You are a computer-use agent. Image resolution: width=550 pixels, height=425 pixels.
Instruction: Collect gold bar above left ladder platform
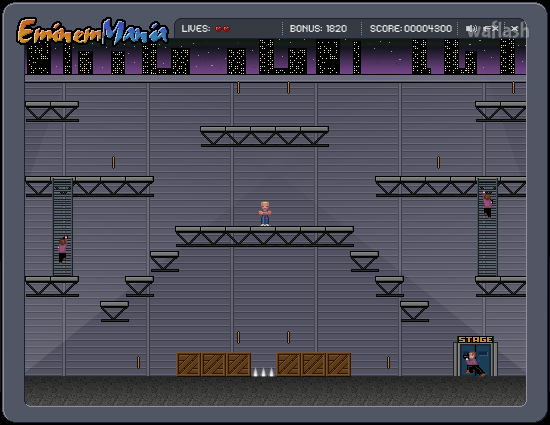coord(113,162)
